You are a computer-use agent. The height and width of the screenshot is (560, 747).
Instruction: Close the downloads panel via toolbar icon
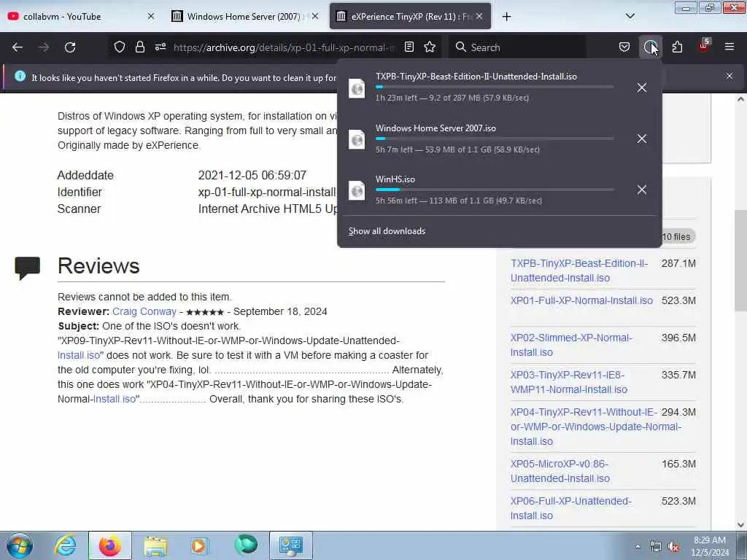(650, 47)
